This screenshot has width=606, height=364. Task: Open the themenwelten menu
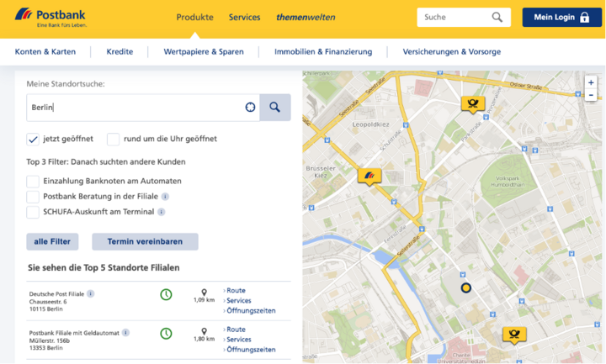click(306, 18)
